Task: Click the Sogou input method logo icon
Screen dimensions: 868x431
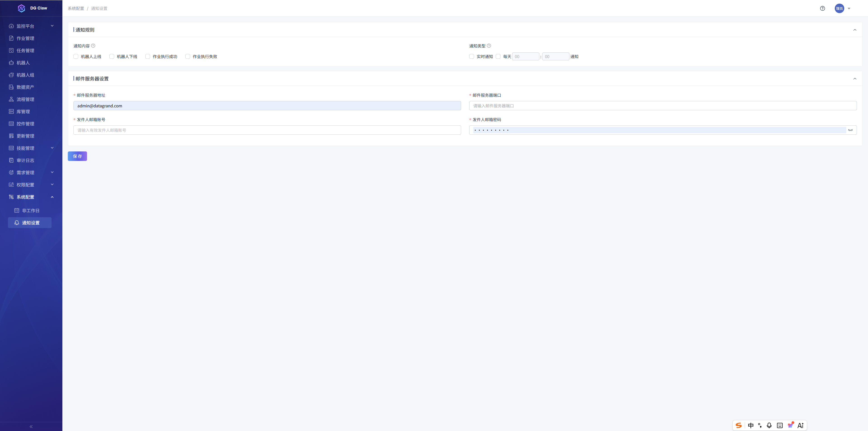Action: click(x=739, y=425)
